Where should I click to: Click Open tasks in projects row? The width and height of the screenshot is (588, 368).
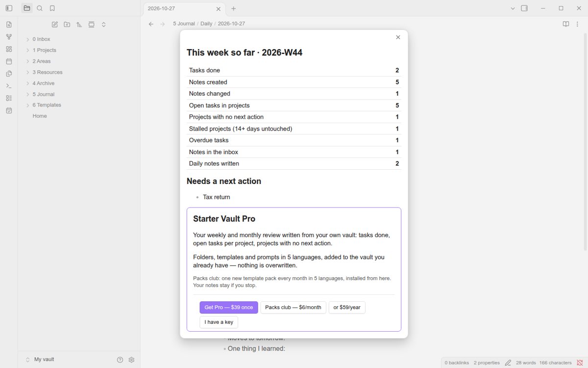point(294,105)
